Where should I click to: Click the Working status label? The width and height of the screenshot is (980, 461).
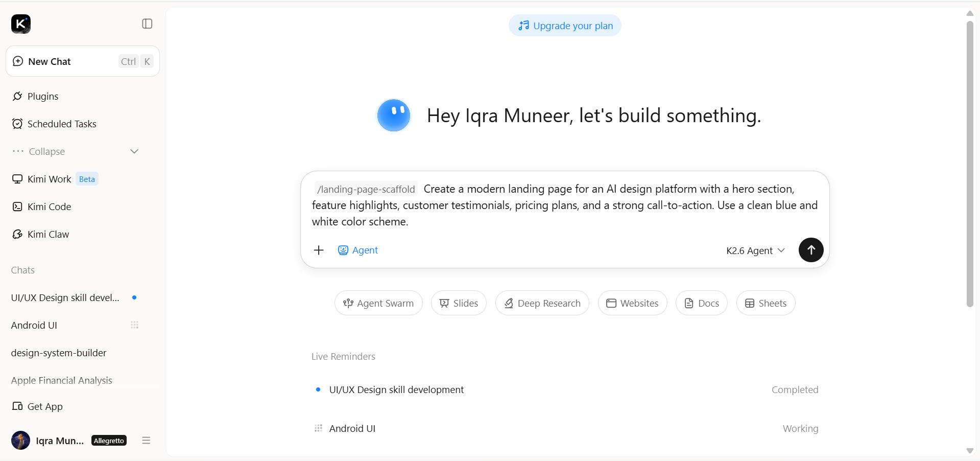pos(800,428)
